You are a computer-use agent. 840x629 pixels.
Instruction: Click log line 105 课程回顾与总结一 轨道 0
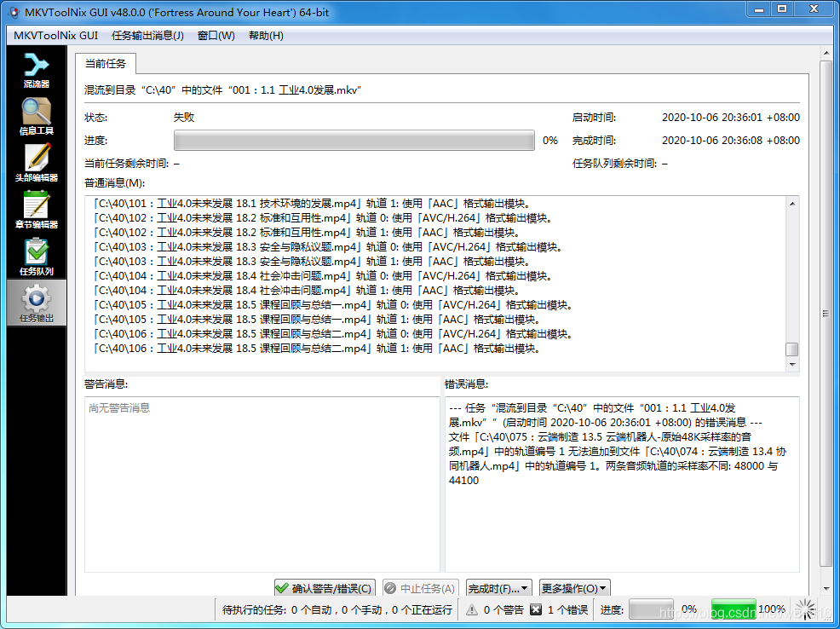333,305
